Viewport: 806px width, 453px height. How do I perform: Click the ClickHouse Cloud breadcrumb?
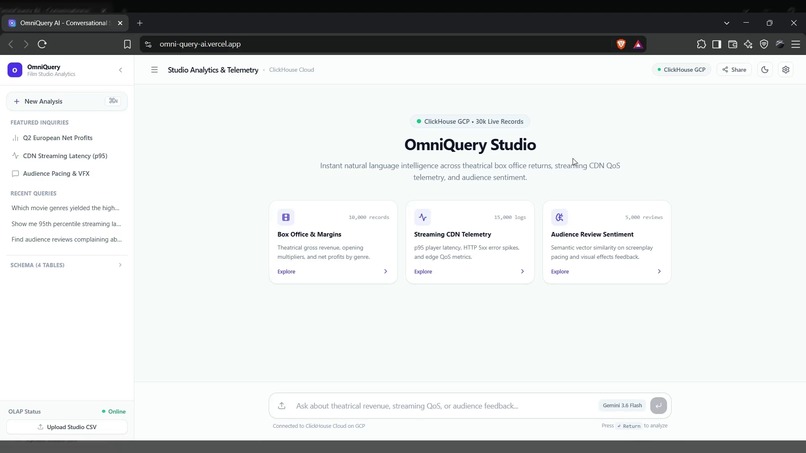click(x=291, y=70)
